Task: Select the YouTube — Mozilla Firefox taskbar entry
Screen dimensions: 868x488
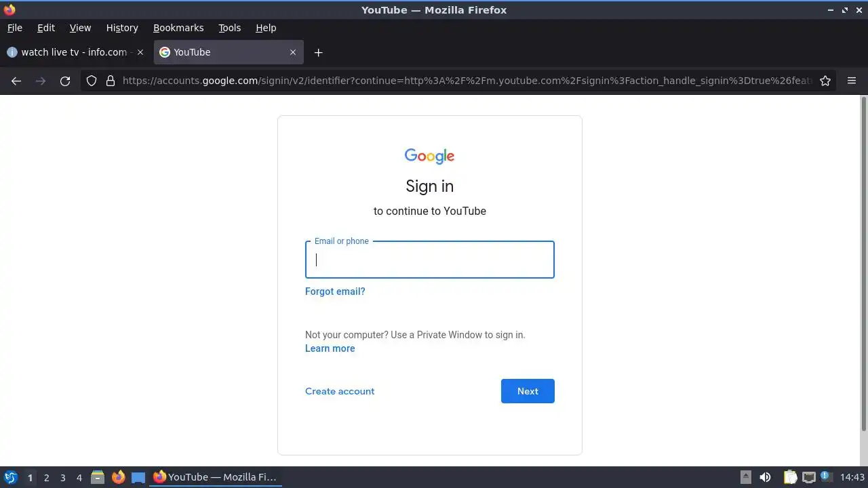Action: click(x=216, y=477)
